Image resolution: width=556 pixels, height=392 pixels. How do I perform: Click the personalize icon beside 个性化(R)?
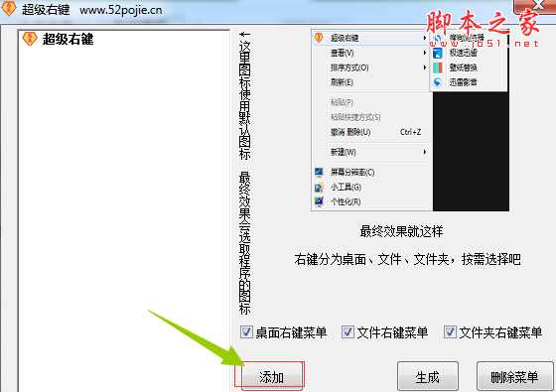[319, 201]
